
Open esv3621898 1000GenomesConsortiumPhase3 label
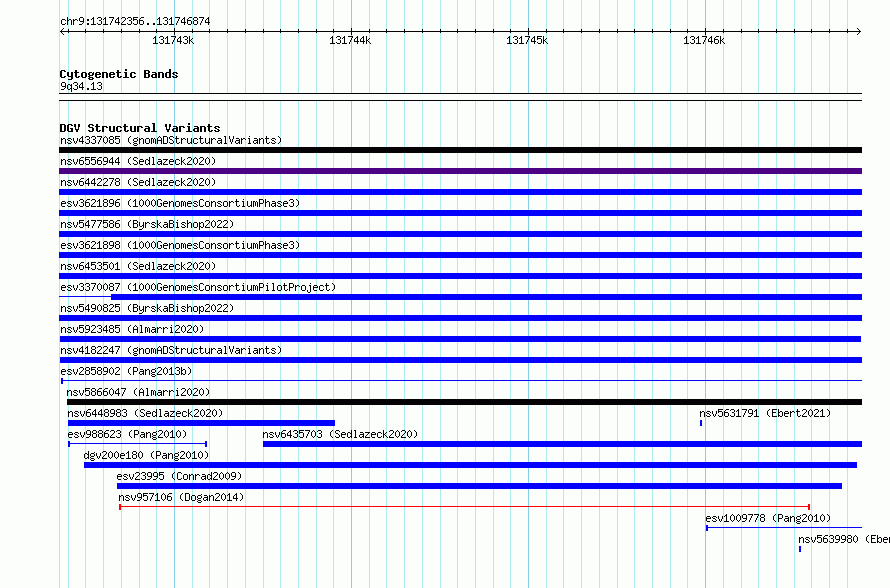180,245
